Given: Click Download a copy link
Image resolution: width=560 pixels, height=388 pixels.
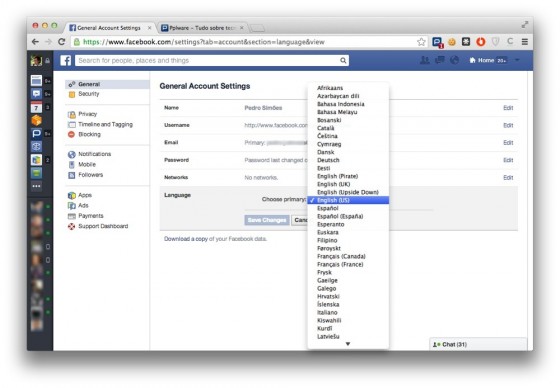Looking at the screenshot, I should [186, 239].
